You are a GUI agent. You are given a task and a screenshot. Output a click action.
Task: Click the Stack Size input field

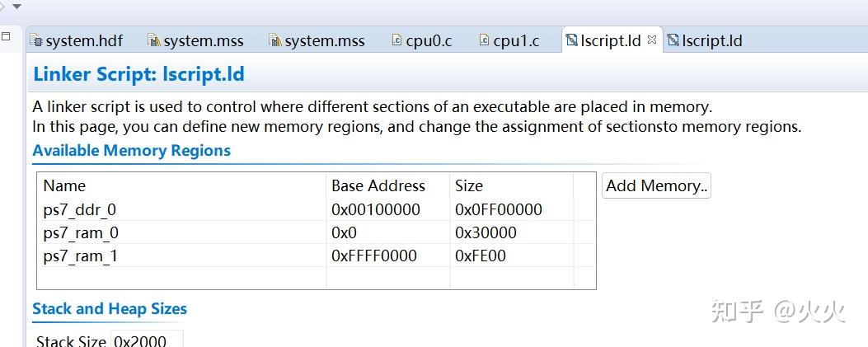tap(147, 340)
